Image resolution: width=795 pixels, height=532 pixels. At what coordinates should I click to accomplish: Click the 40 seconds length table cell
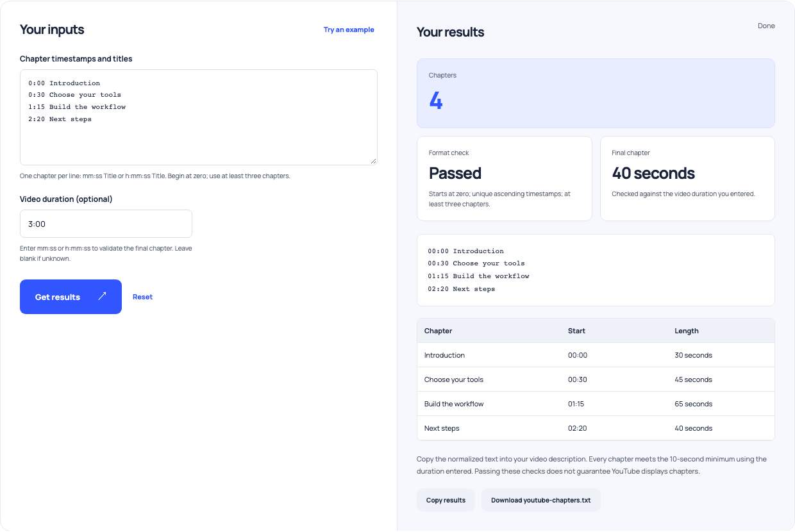[x=694, y=428]
